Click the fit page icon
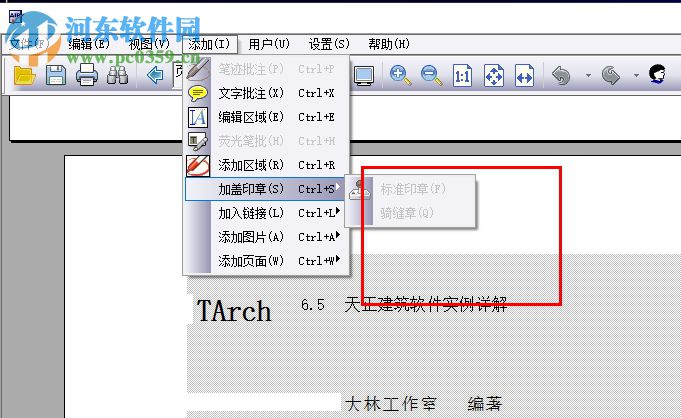This screenshot has width=681, height=418. [x=494, y=76]
